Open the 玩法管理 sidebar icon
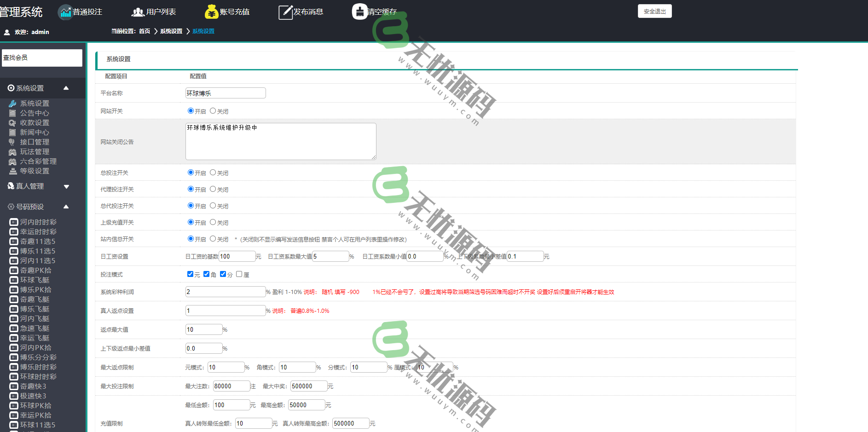The height and width of the screenshot is (432, 868). 13,151
